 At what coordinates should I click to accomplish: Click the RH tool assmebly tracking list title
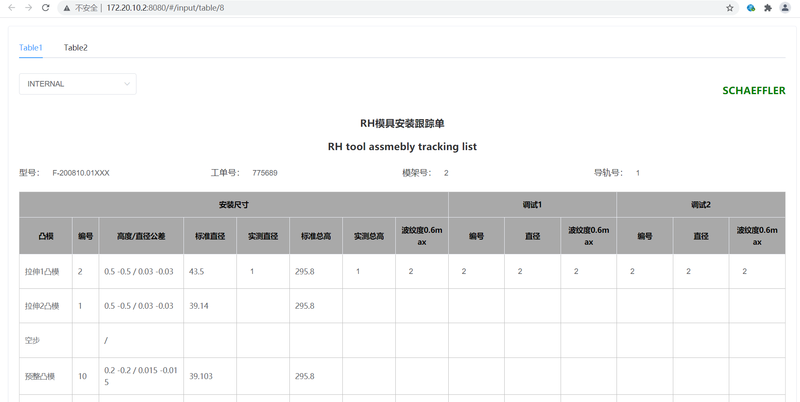402,146
